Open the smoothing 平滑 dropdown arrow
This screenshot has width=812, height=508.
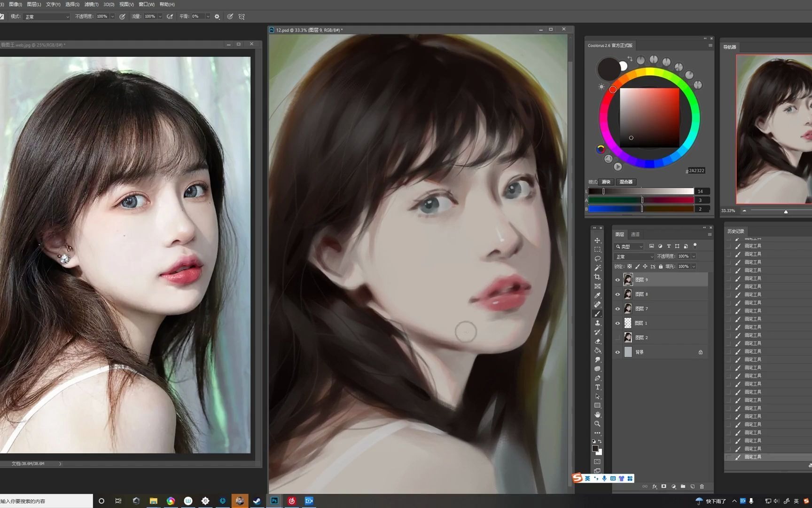click(x=208, y=16)
